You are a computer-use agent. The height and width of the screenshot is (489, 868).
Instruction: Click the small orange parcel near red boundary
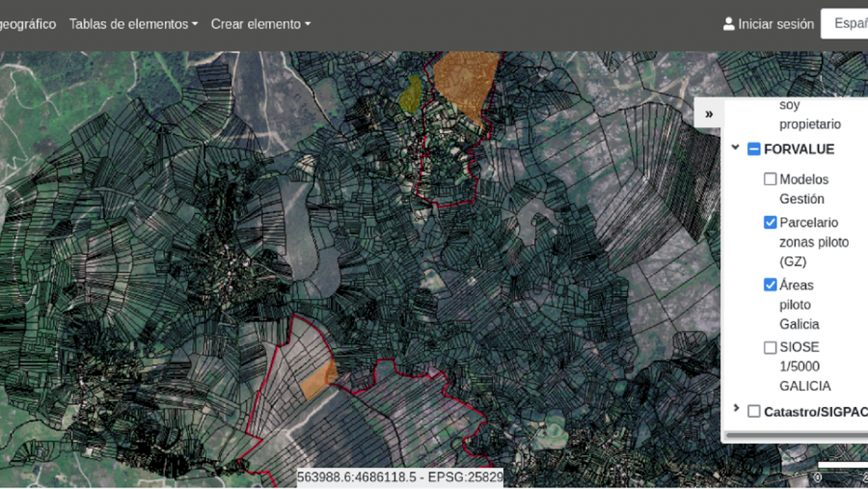coord(316,381)
